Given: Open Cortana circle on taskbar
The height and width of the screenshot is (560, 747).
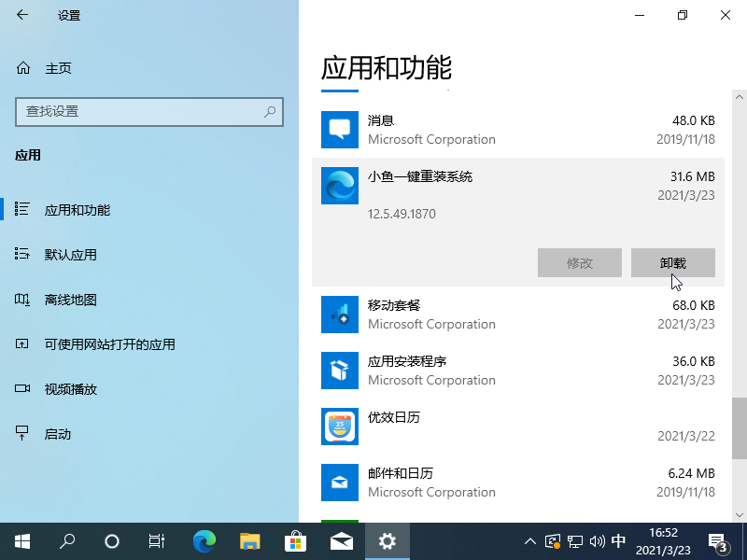Looking at the screenshot, I should (111, 541).
